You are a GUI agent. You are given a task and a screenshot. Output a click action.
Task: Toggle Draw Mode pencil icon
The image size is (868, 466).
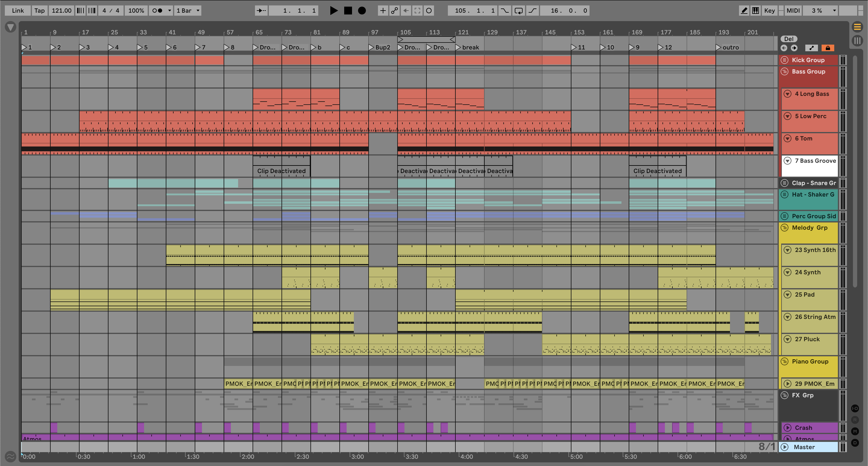pos(744,11)
